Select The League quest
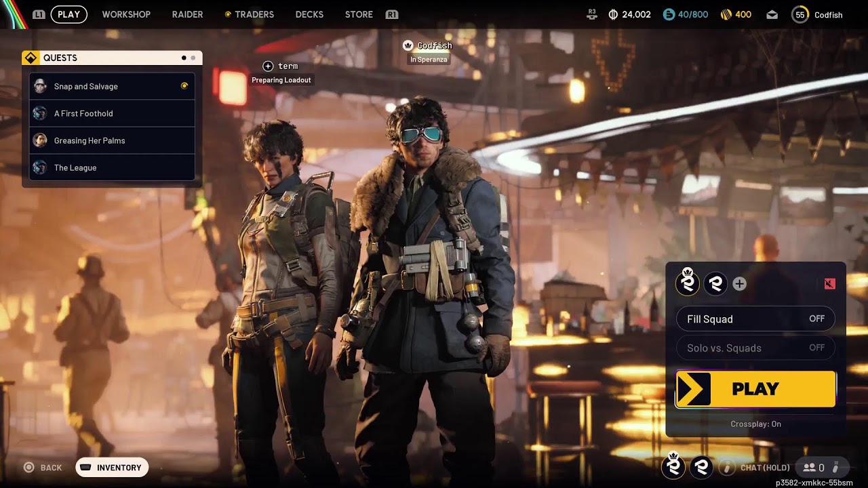 (112, 167)
